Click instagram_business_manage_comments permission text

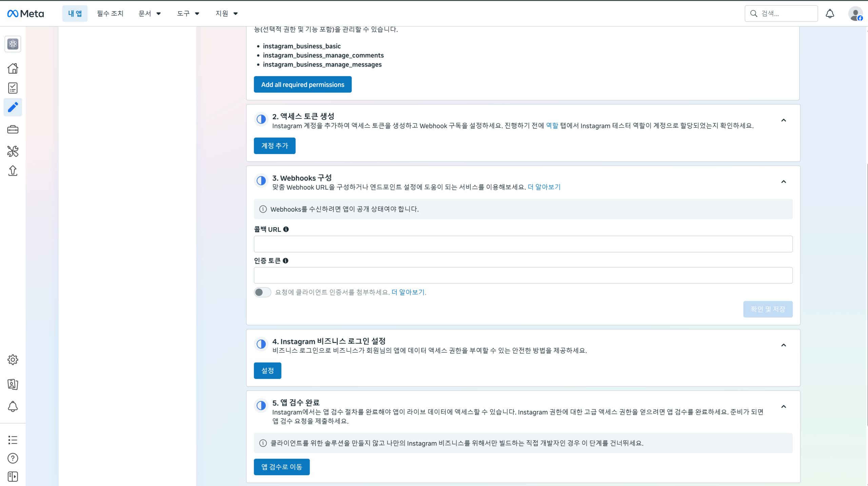[323, 55]
